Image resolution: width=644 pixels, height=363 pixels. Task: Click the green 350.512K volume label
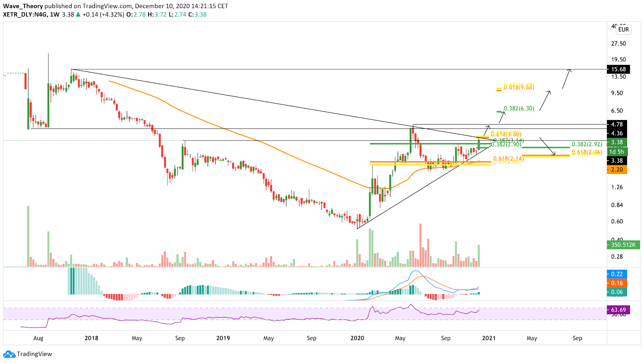pyautogui.click(x=623, y=245)
